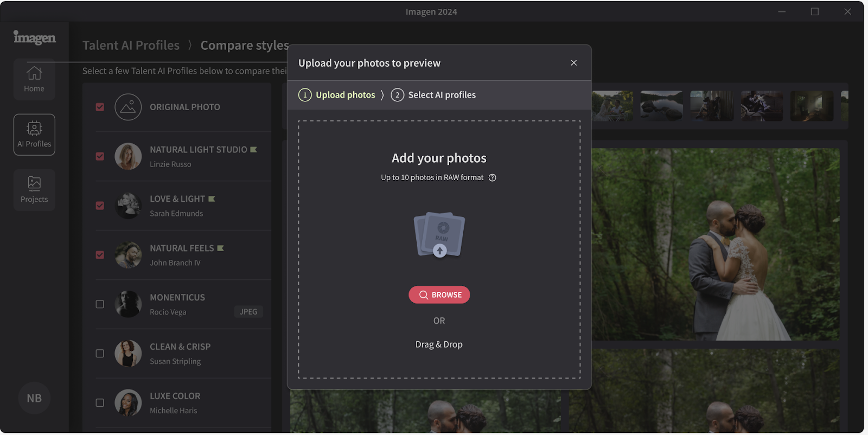The image size is (868, 435).
Task: Check the Clean & Crisp profile checkbox
Action: pos(100,354)
